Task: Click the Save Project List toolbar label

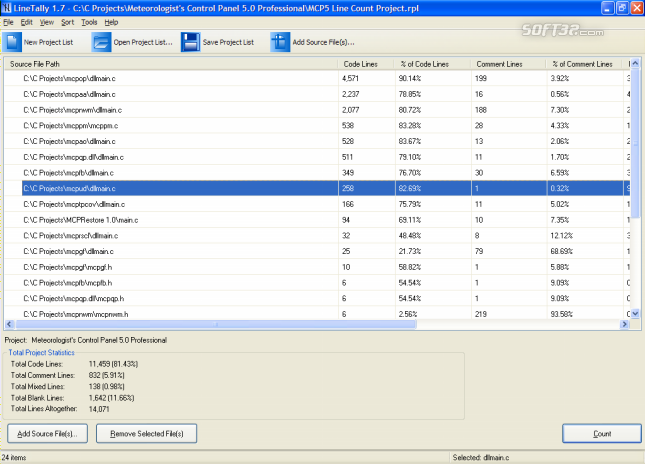Action: [x=228, y=42]
